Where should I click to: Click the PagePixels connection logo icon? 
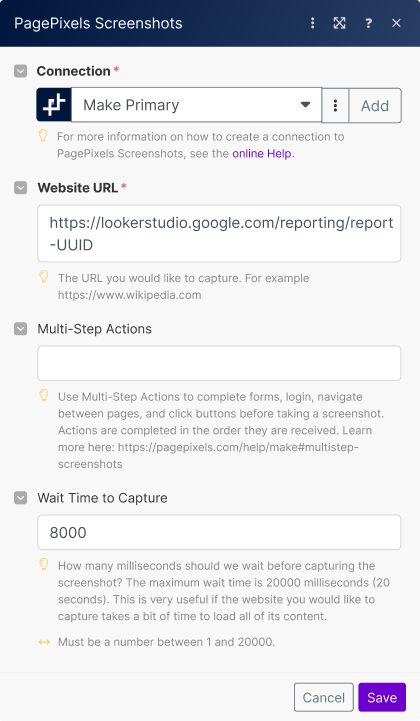[54, 105]
